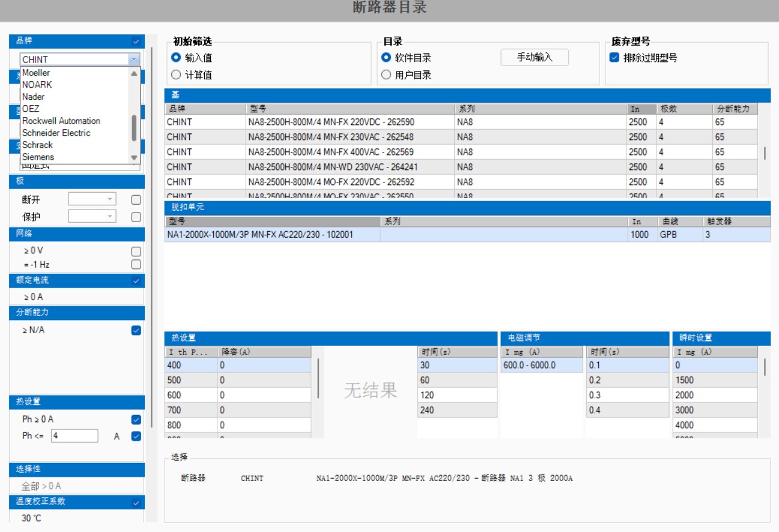Select row MN-WD 230VAC - 264241
The height and width of the screenshot is (532, 779).
click(x=461, y=167)
